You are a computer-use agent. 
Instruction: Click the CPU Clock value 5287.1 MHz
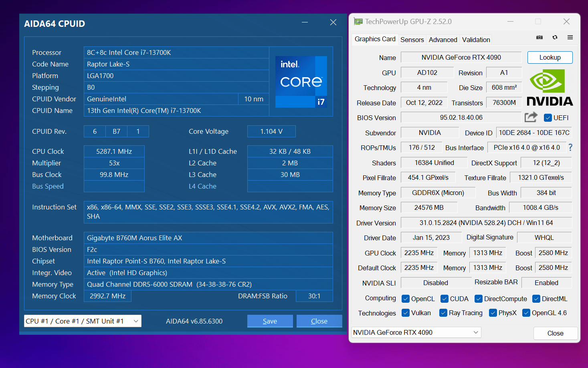coord(114,151)
